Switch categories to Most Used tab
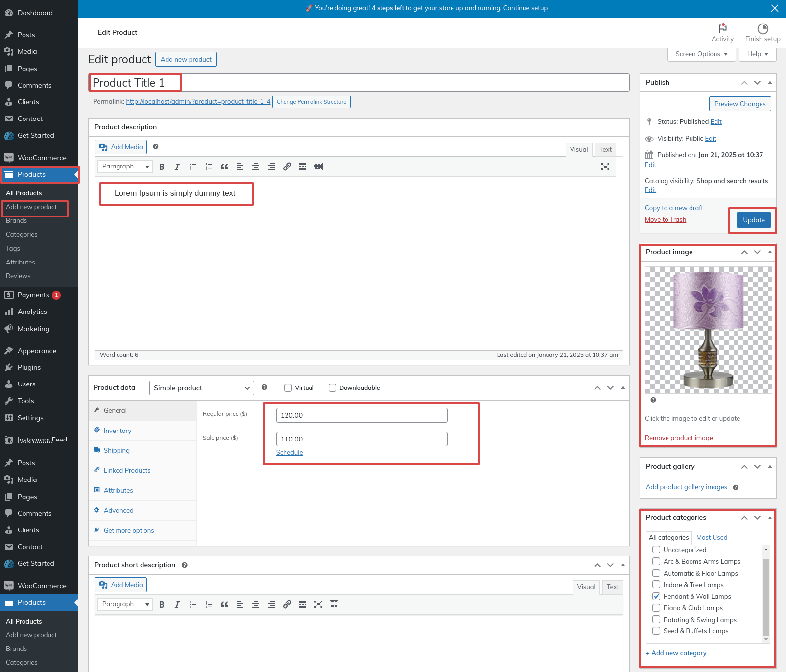The image size is (786, 672). 712,537
